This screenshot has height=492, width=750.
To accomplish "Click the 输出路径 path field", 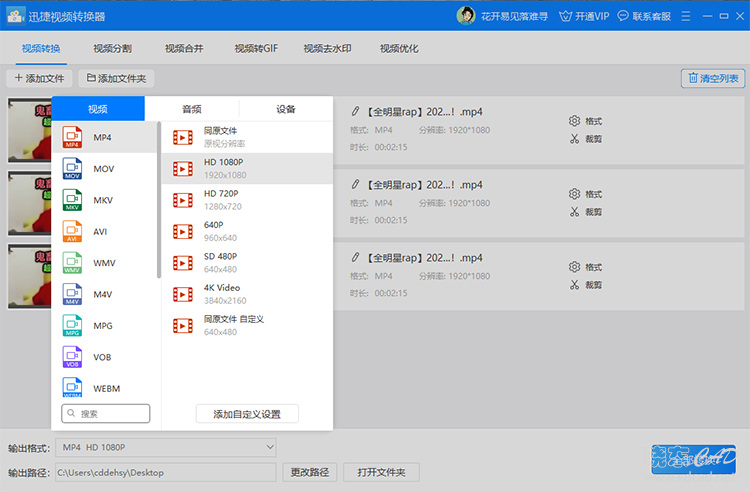I will 165,472.
